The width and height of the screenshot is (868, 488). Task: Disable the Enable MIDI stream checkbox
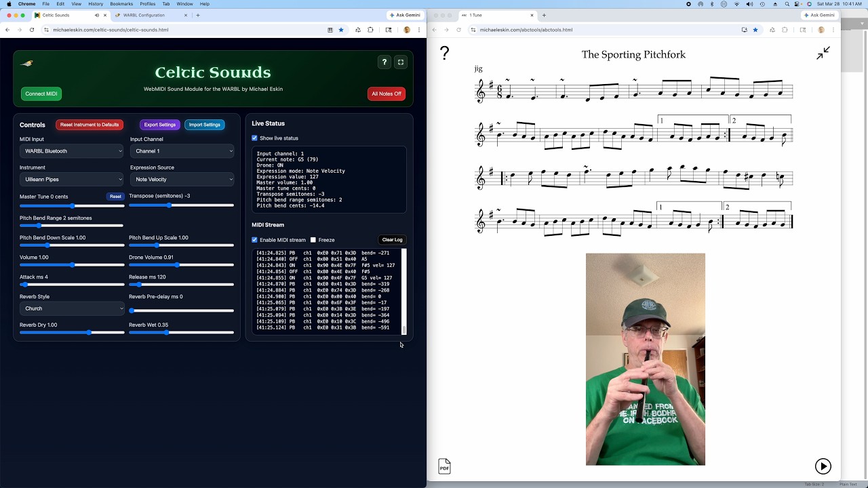pyautogui.click(x=255, y=240)
